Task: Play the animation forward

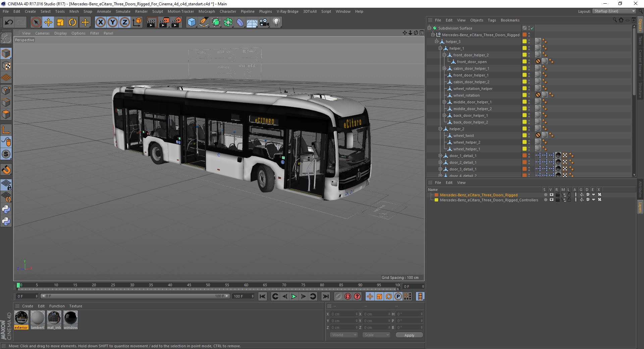Action: (x=294, y=296)
